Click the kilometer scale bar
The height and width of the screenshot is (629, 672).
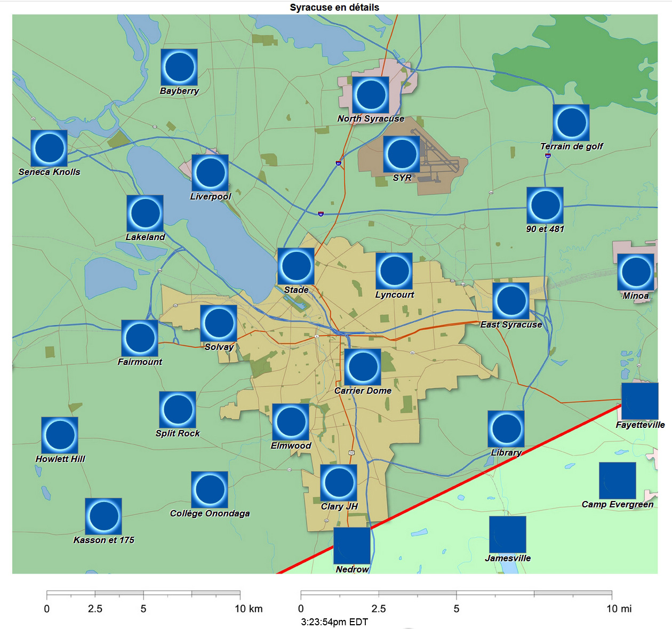[143, 594]
